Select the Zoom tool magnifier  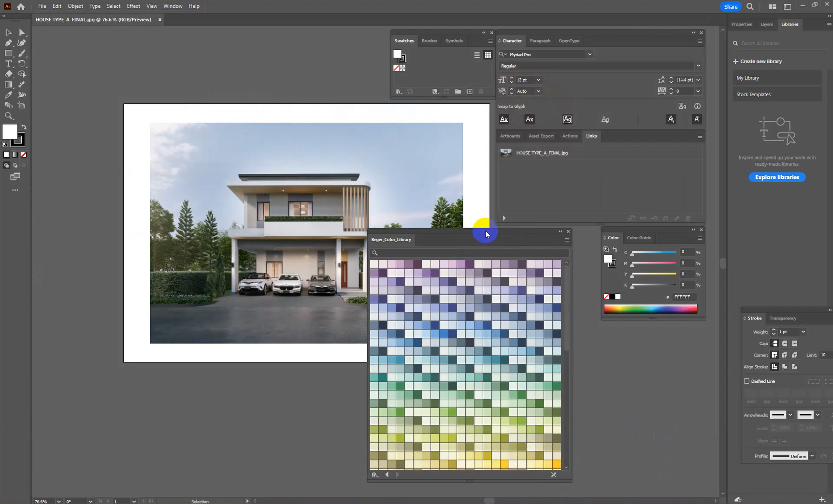[x=8, y=116]
